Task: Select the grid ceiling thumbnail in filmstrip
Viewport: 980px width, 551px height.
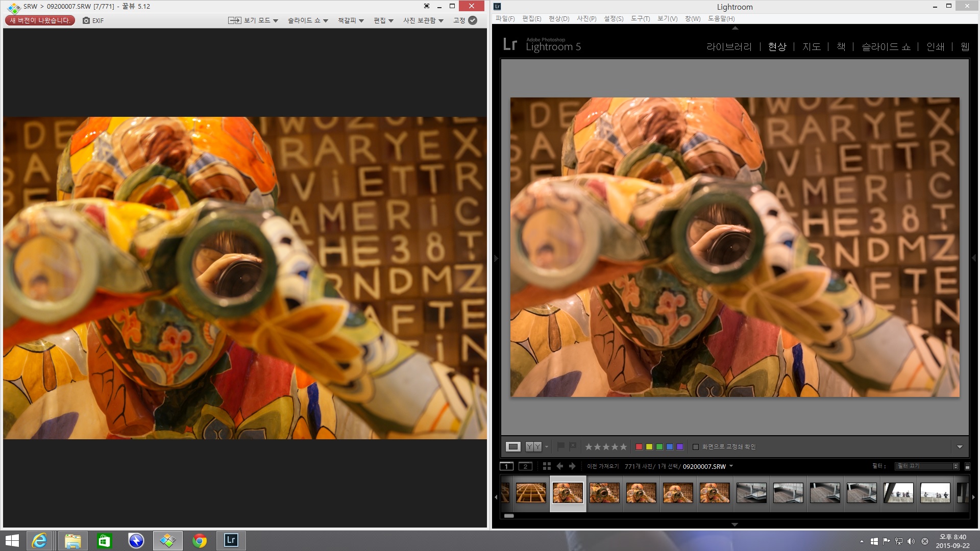Action: (531, 493)
